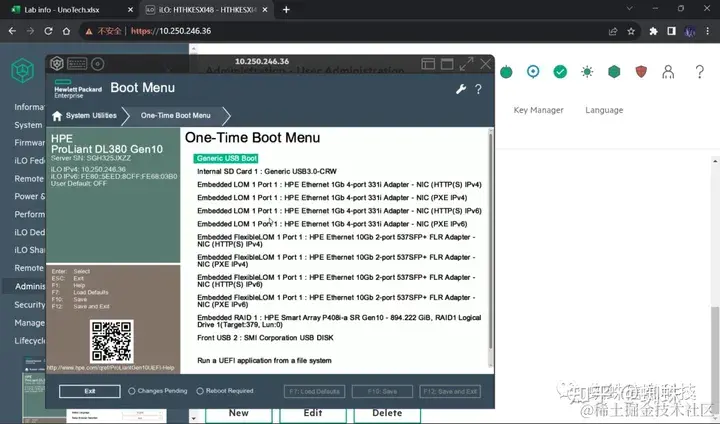The height and width of the screenshot is (424, 720).
Task: Click the Delete button
Action: (x=387, y=413)
